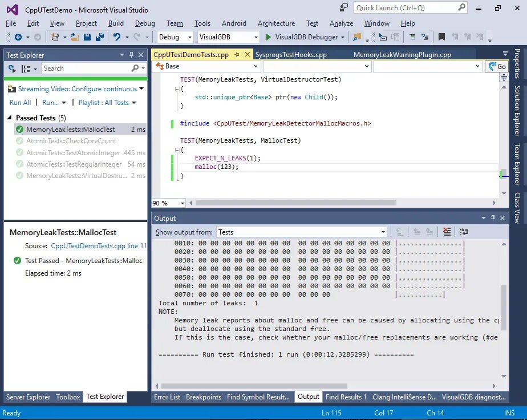The width and height of the screenshot is (527, 420).
Task: Click the Go button in navigation bar
Action: coord(497,66)
